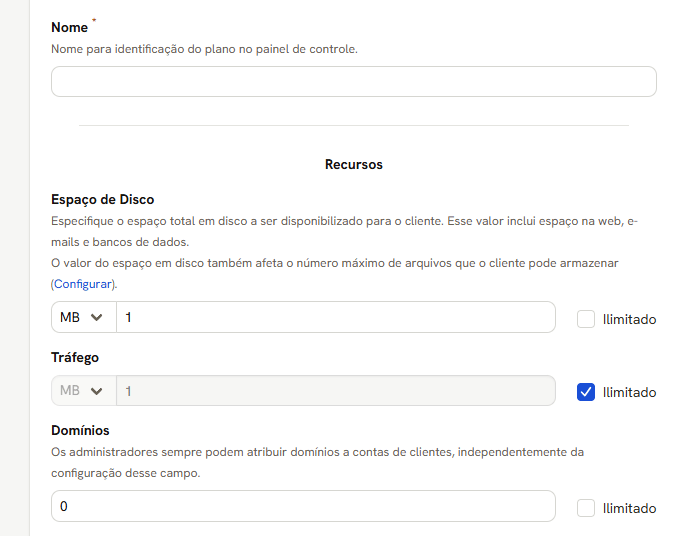This screenshot has width=679, height=536.
Task: Click text 'Nome para identificação do plano'
Action: click(x=143, y=49)
